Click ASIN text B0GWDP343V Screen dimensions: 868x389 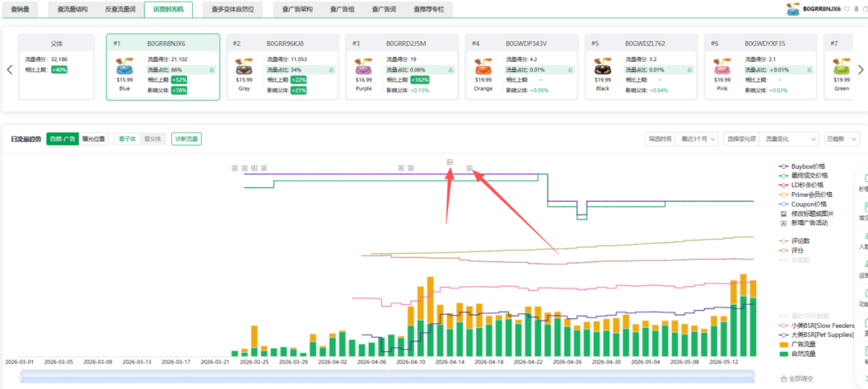pos(526,43)
